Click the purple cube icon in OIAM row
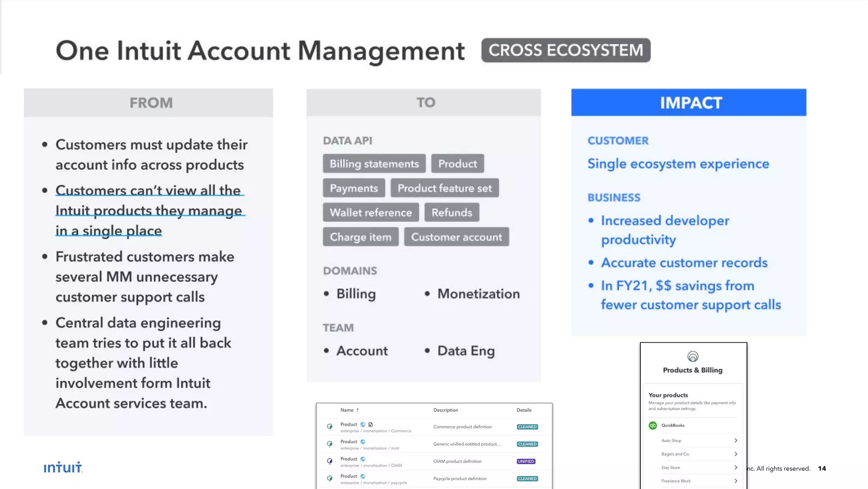The height and width of the screenshot is (489, 868). click(330, 461)
